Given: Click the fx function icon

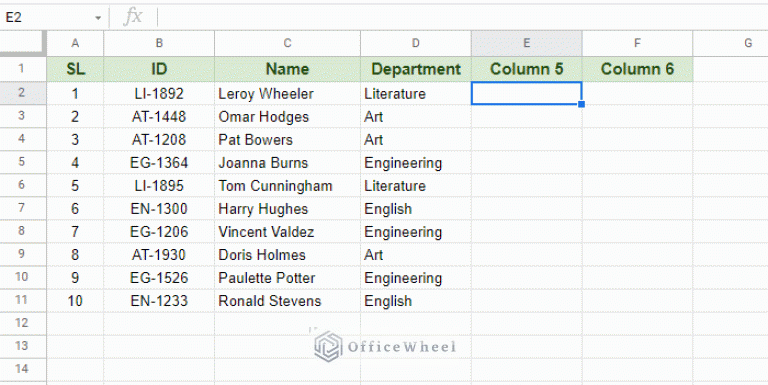Looking at the screenshot, I should (133, 17).
